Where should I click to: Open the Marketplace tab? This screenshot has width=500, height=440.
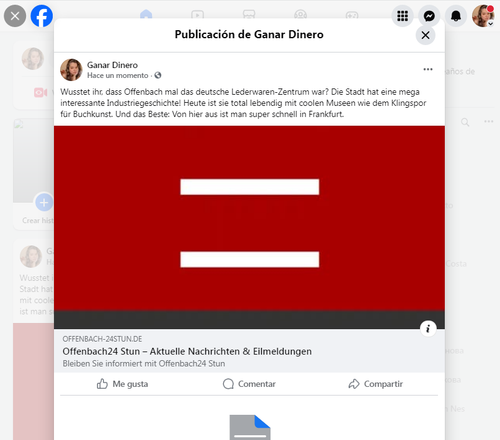point(249,15)
